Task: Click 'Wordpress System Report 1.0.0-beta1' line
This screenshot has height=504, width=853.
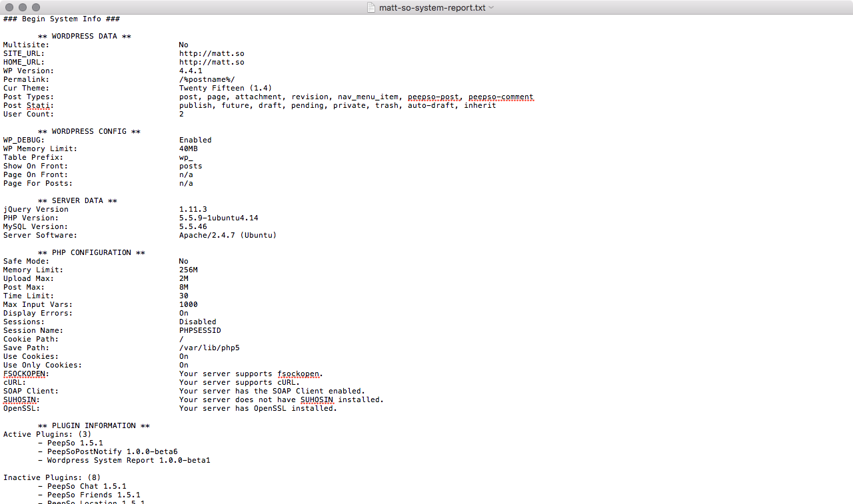Action: pyautogui.click(x=124, y=460)
